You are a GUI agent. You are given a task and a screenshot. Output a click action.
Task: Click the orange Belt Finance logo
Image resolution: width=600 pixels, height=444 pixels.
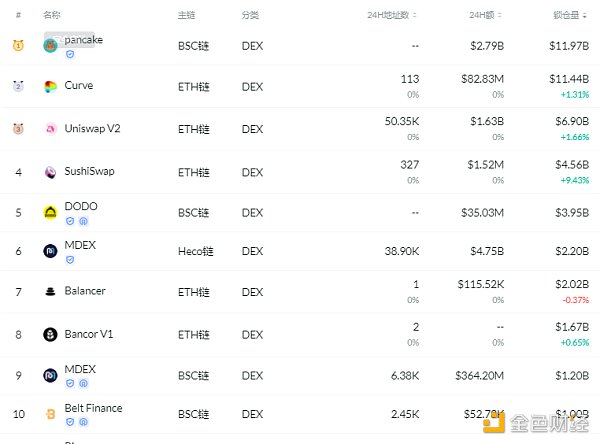point(50,413)
